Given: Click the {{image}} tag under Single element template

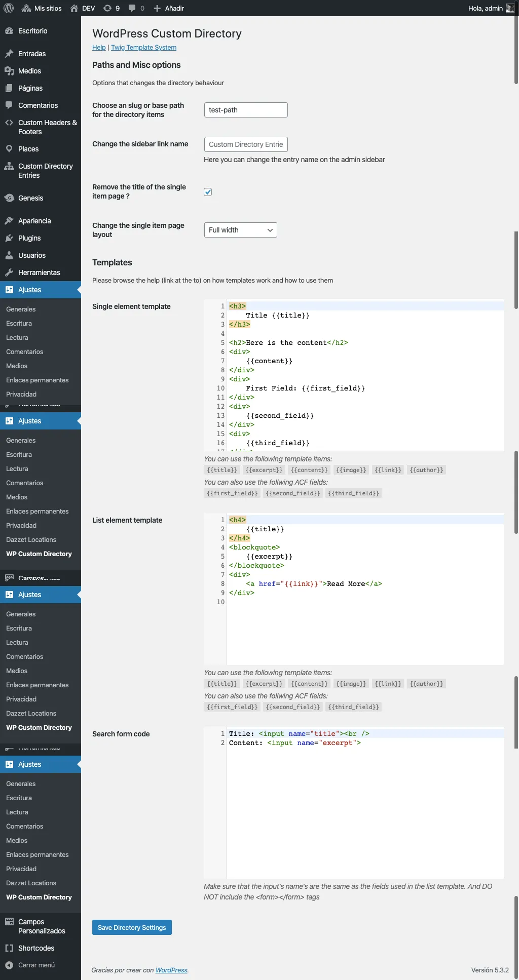Looking at the screenshot, I should pyautogui.click(x=351, y=470).
